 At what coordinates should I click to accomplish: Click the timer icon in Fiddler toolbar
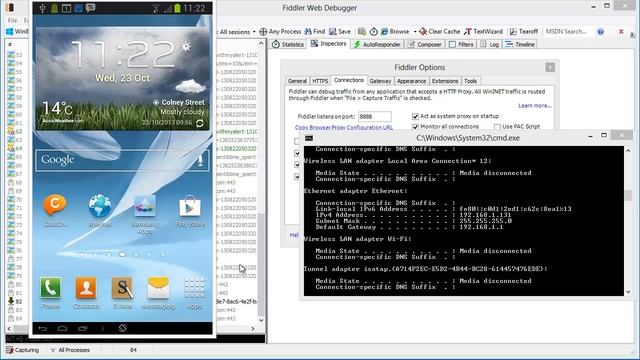(x=373, y=31)
